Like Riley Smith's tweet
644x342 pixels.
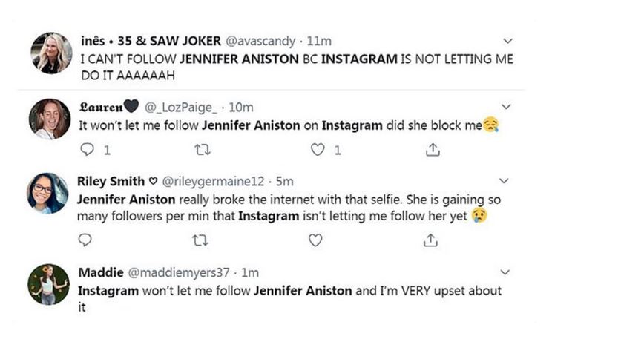coord(316,240)
